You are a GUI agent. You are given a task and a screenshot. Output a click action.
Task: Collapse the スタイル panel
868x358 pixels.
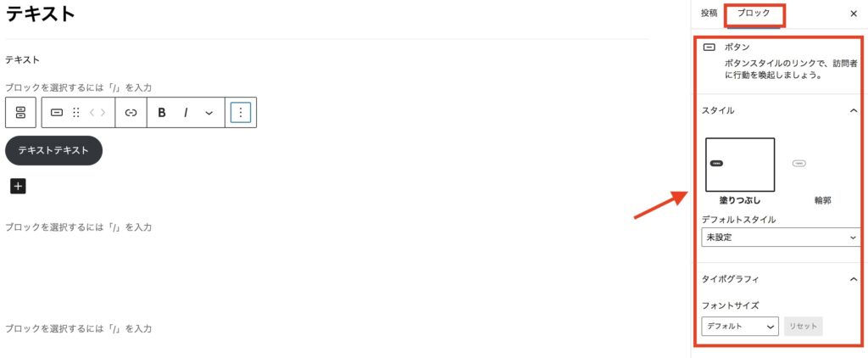853,111
